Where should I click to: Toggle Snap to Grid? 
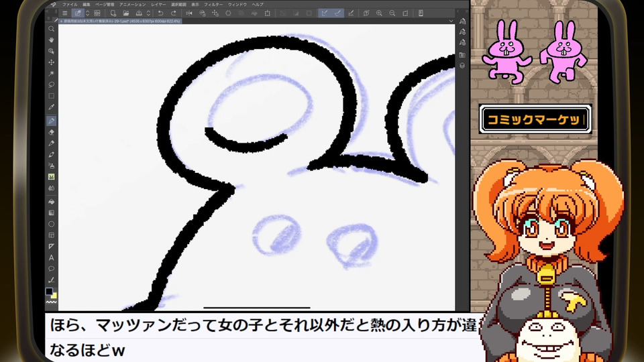(x=351, y=13)
